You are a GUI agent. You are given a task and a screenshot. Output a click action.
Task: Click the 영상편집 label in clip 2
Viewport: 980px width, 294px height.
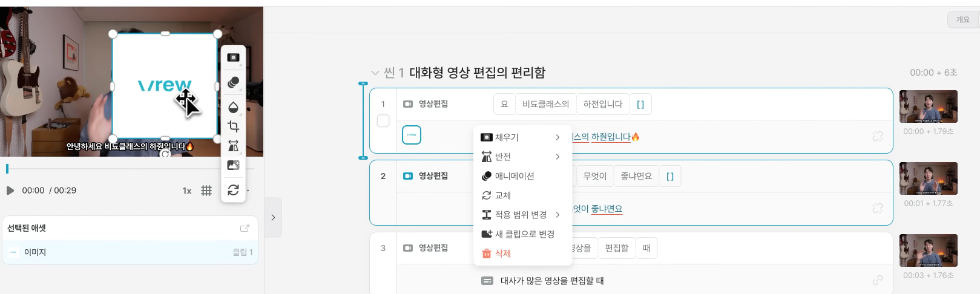[x=433, y=176]
